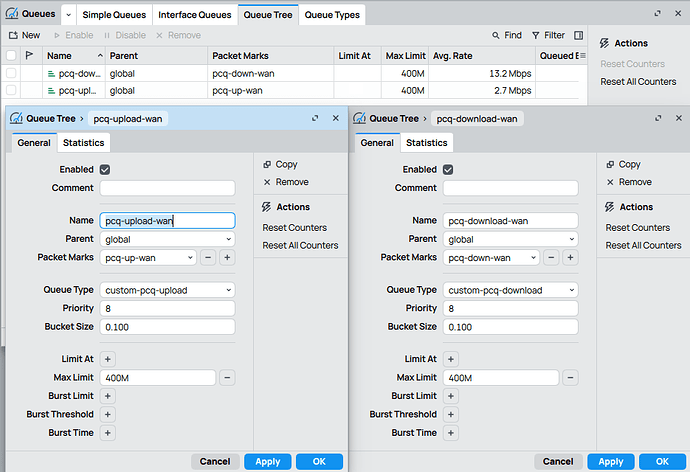The width and height of the screenshot is (690, 472).
Task: Click the queue icon of pcq-upl... row
Action: (x=51, y=91)
